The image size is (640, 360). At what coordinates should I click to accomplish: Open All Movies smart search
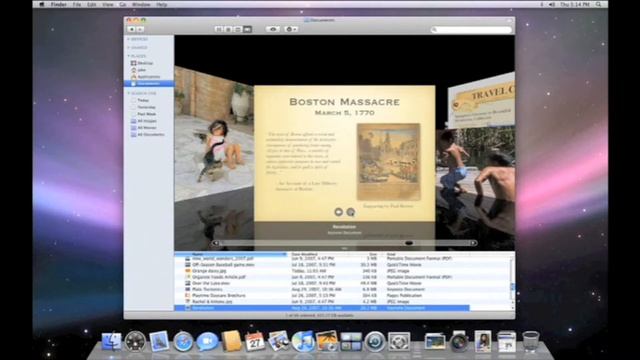coord(143,128)
